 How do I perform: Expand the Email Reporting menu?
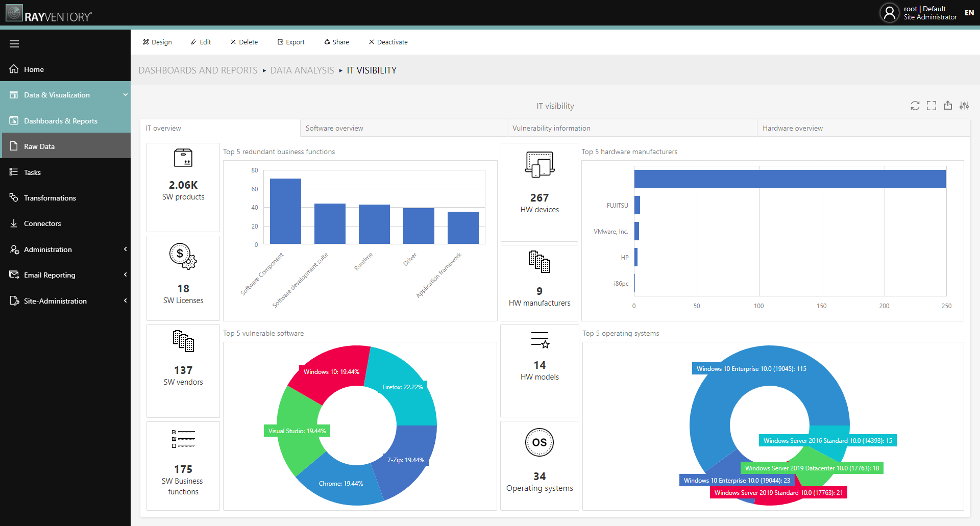coord(125,275)
